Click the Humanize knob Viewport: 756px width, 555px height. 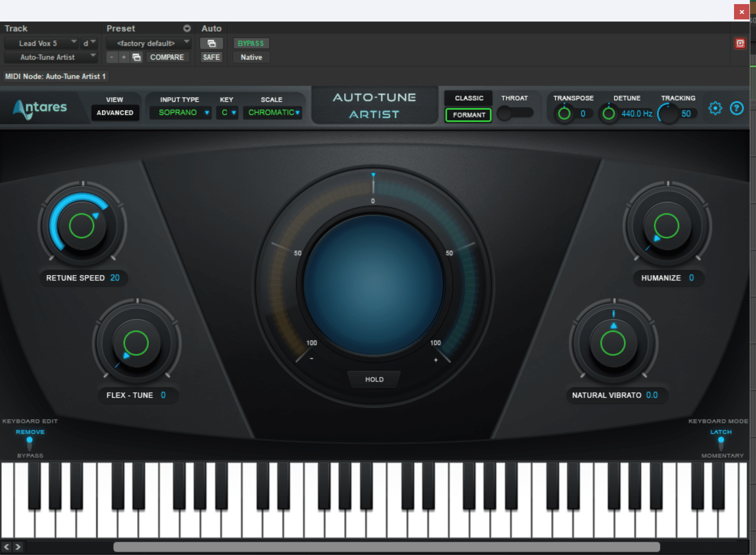point(667,225)
